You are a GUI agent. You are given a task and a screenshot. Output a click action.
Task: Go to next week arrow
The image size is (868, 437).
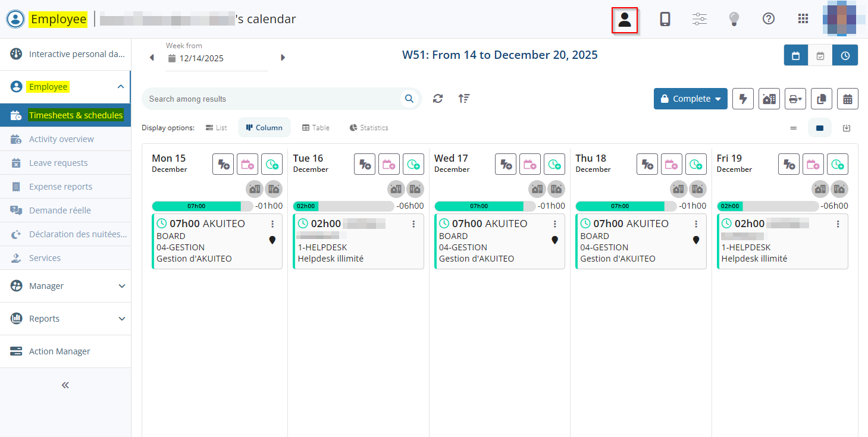[283, 58]
